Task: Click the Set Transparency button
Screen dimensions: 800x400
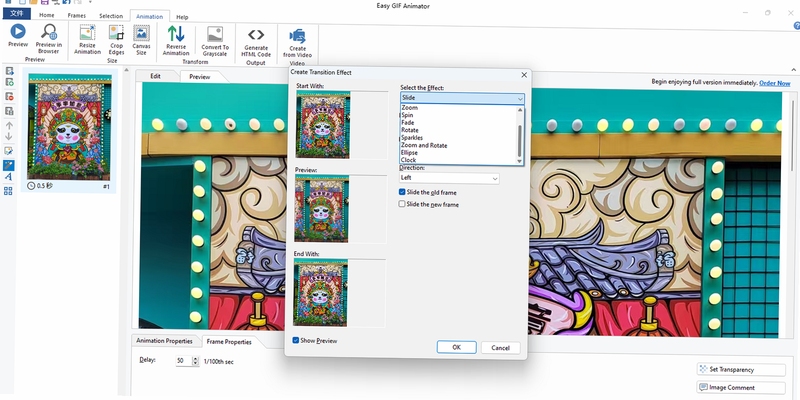Action: [741, 369]
